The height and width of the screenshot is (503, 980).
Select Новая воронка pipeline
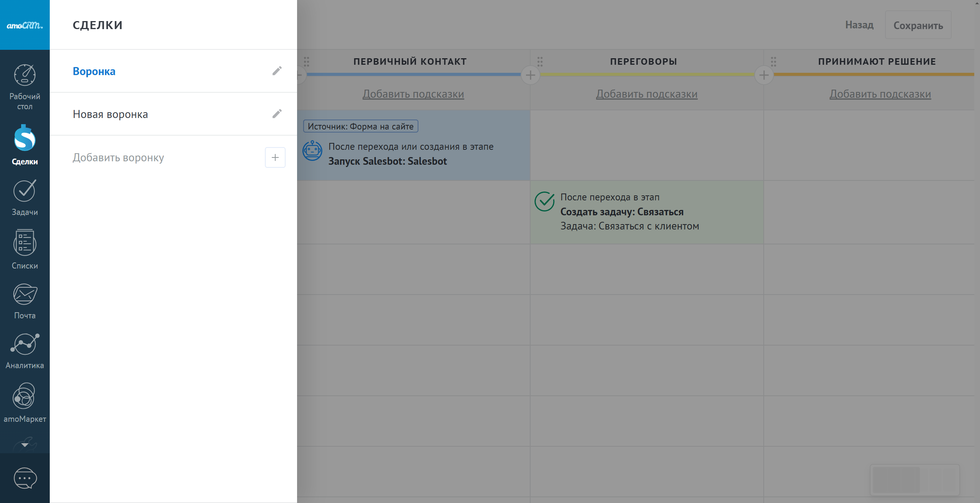tap(110, 114)
